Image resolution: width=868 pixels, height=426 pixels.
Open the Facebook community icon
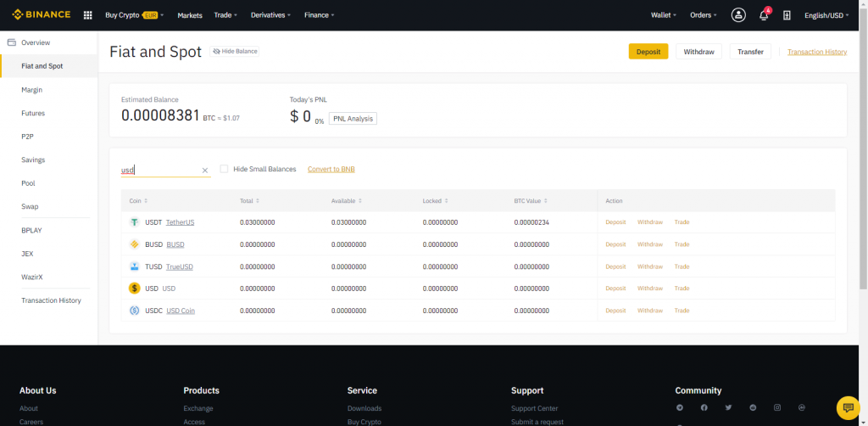704,407
